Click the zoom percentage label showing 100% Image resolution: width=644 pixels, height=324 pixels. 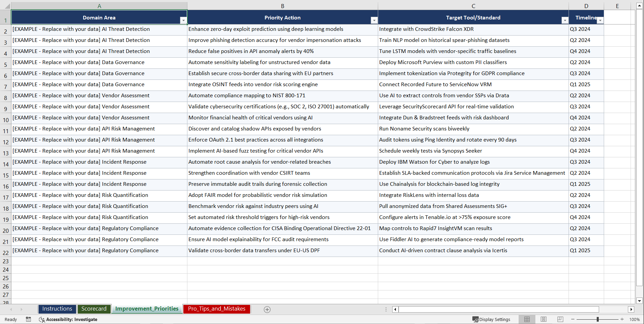tap(635, 319)
